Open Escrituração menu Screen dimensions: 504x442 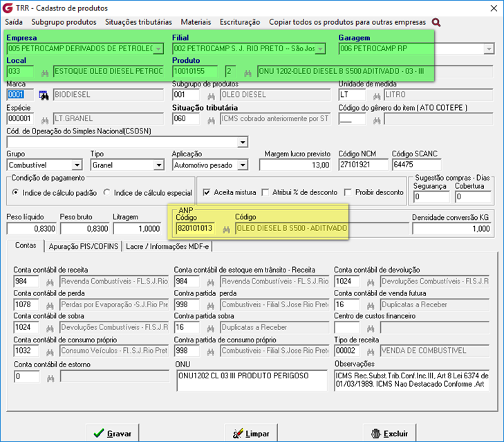click(x=240, y=22)
